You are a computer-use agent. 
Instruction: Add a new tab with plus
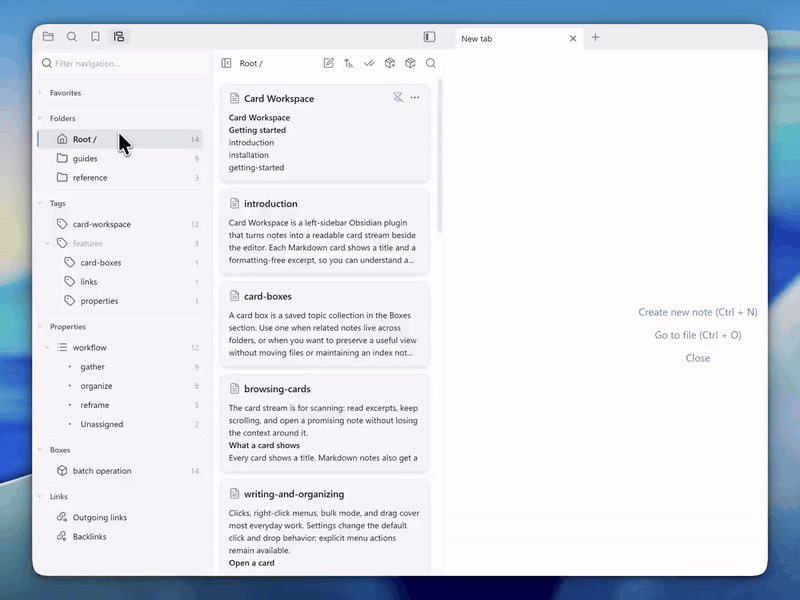point(595,37)
